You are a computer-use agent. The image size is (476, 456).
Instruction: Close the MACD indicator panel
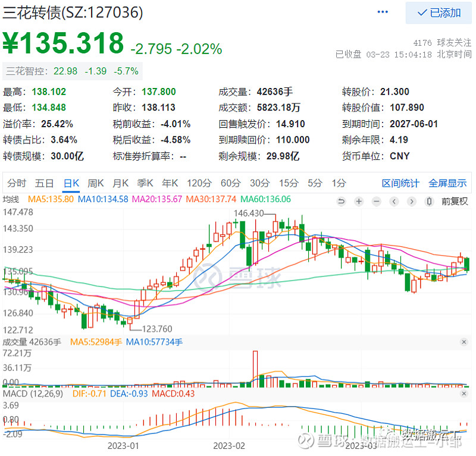click(x=464, y=394)
